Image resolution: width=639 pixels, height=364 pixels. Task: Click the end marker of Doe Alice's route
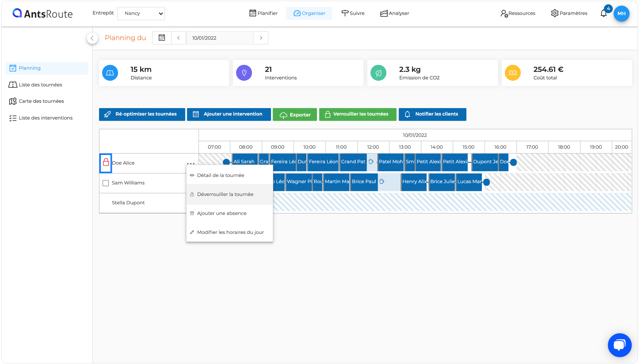[x=513, y=162]
